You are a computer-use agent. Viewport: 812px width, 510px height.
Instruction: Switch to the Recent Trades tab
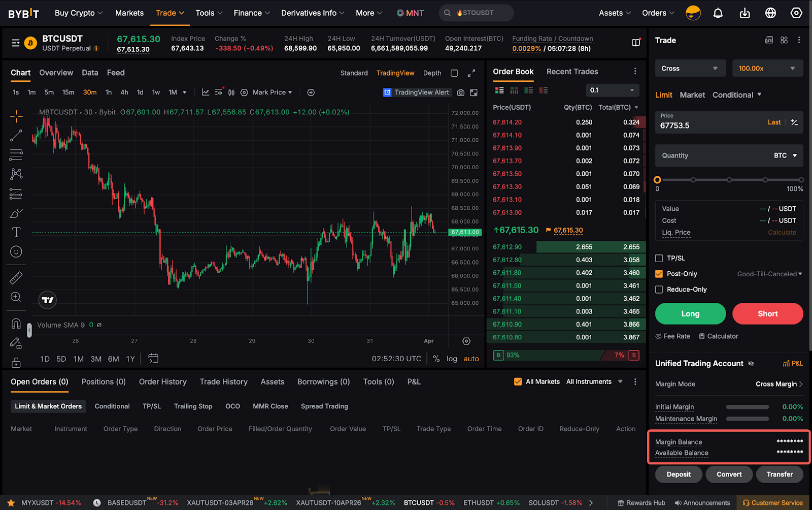click(x=572, y=72)
